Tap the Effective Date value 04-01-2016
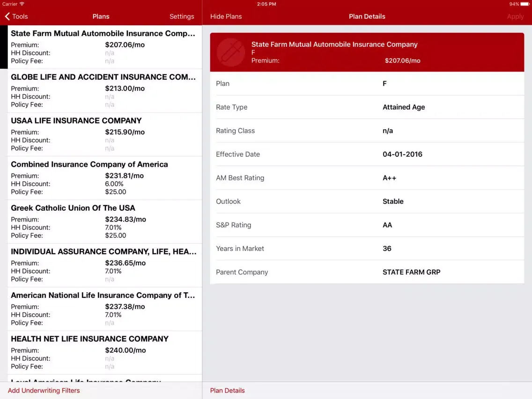 (402, 155)
